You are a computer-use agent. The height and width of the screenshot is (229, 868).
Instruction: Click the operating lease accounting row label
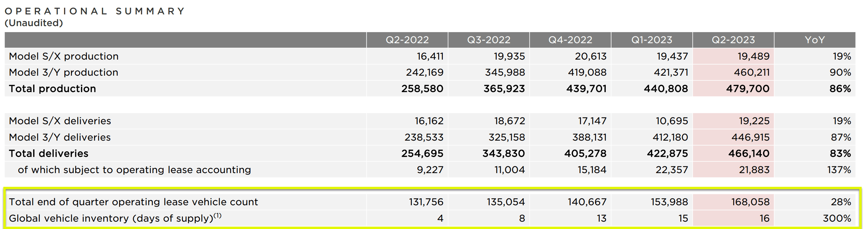[x=134, y=170]
